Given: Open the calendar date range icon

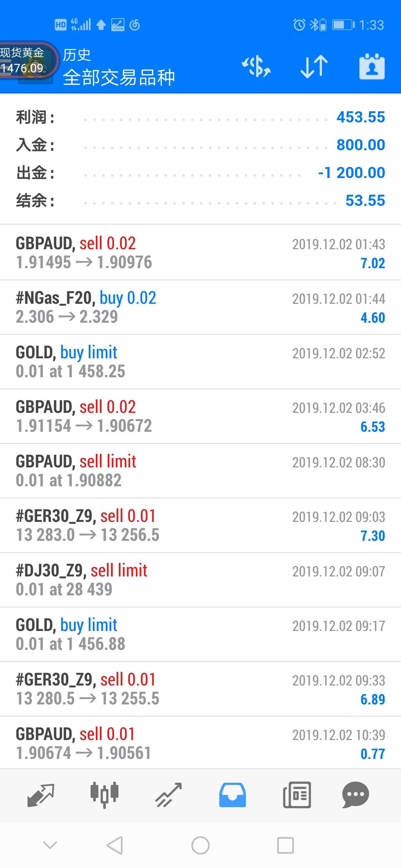Looking at the screenshot, I should coord(372,66).
